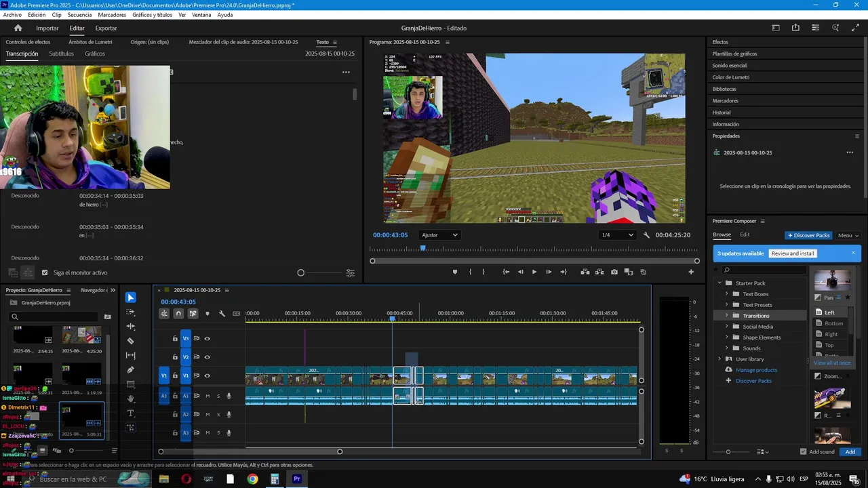868x488 pixels.
Task: Click Review and install button
Action: coord(793,253)
